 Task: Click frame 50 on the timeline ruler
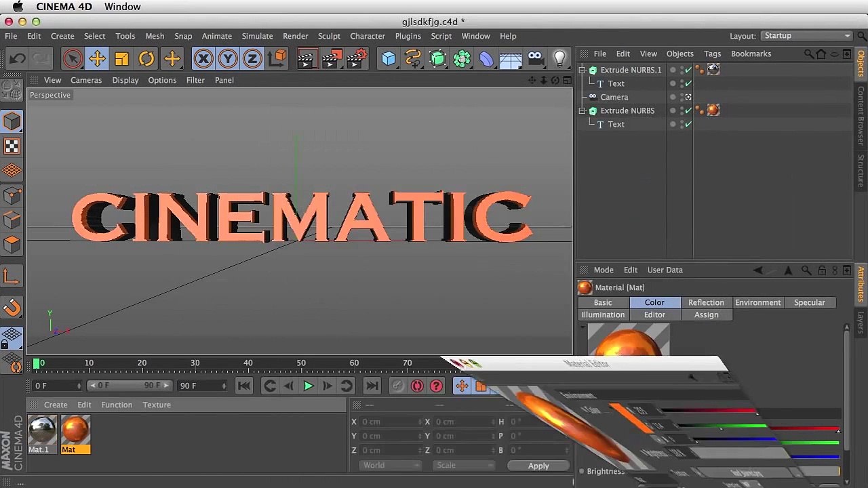click(x=301, y=364)
